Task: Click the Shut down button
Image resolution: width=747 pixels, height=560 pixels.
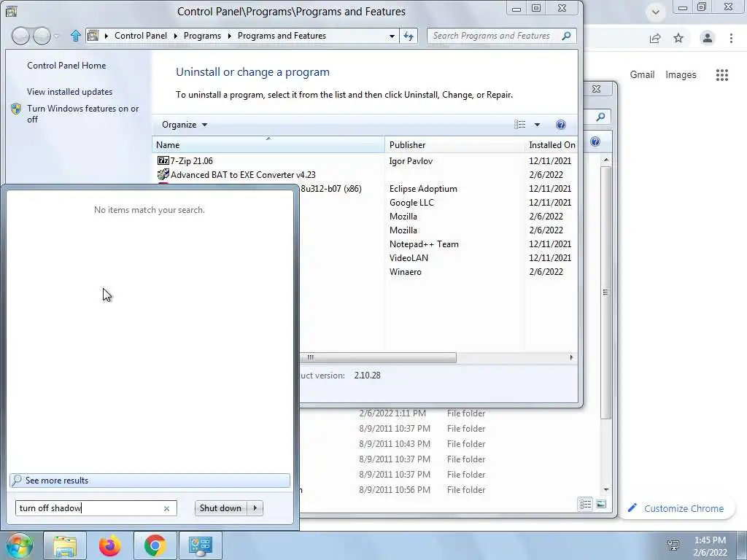Action: click(x=220, y=508)
